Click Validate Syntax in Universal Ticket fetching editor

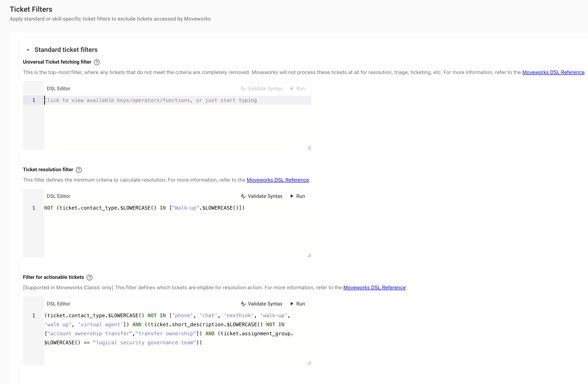[x=262, y=88]
